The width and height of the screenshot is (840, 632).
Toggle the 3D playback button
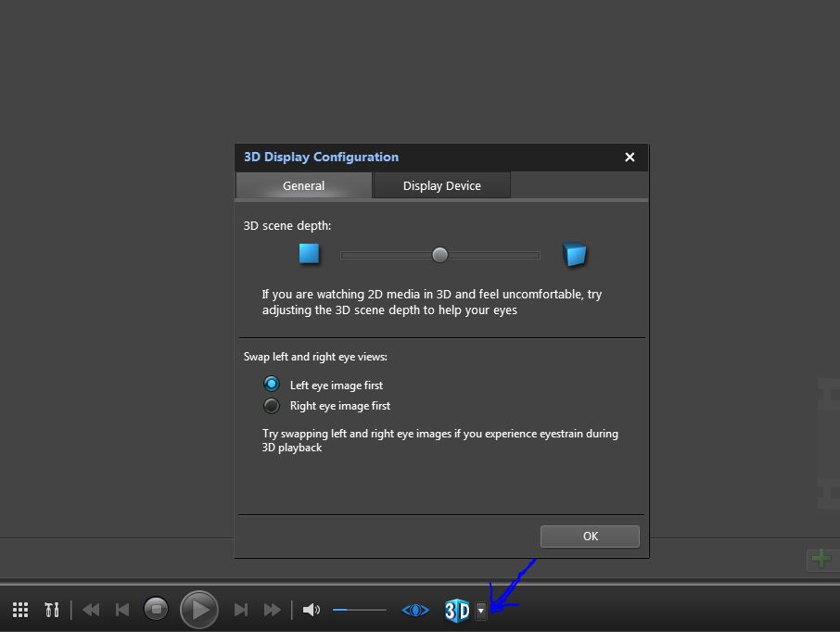457,610
